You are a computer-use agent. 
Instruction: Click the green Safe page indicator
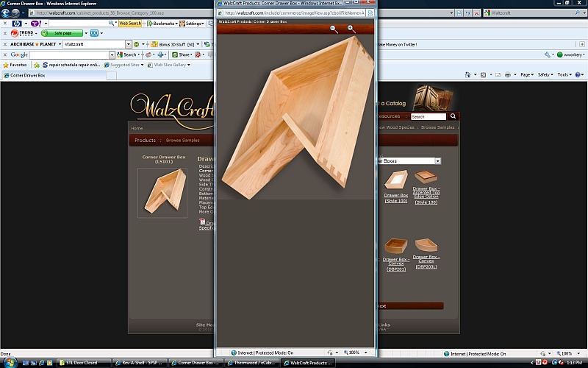tap(62, 33)
